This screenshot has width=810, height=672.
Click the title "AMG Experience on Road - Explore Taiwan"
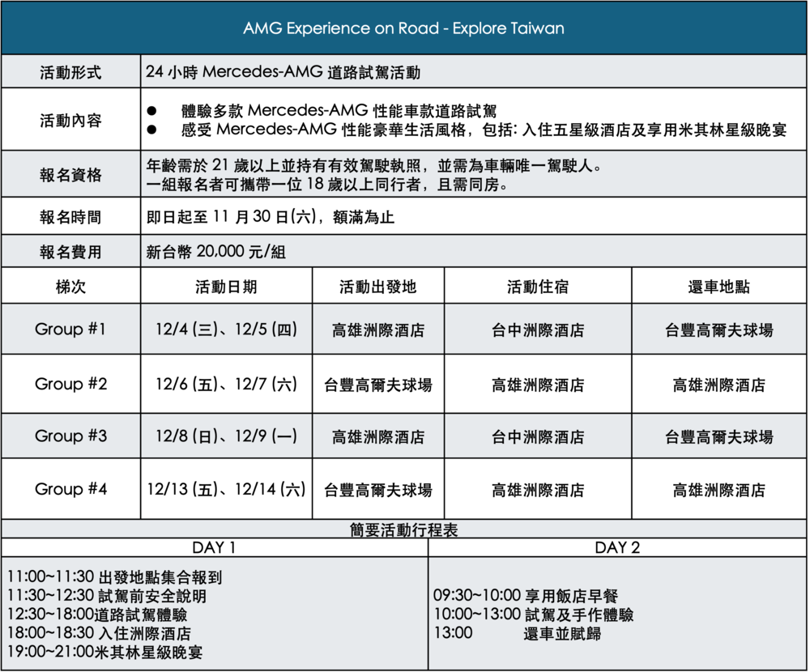tap(403, 28)
